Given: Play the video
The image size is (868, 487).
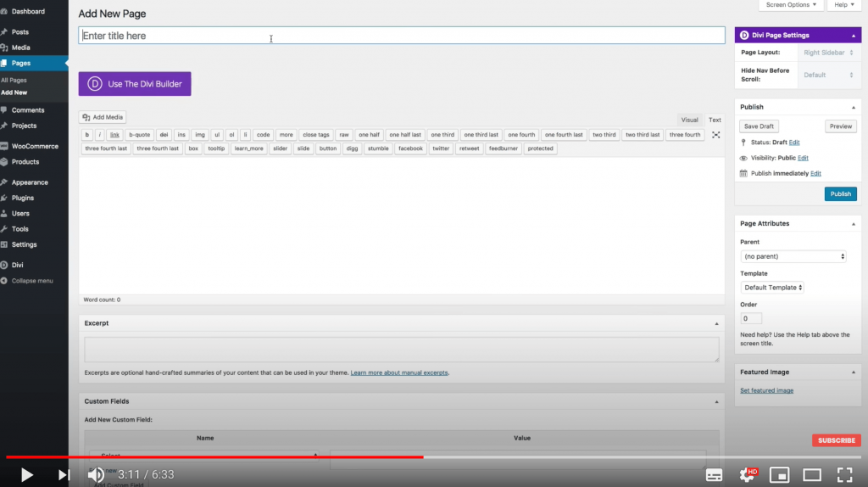Looking at the screenshot, I should (x=26, y=475).
